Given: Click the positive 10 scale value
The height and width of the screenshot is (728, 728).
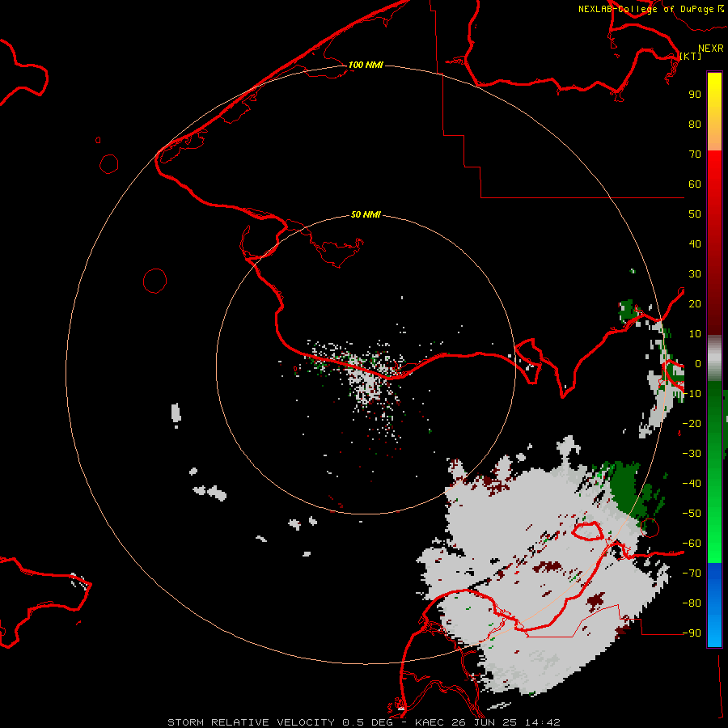Looking at the screenshot, I should coord(695,334).
